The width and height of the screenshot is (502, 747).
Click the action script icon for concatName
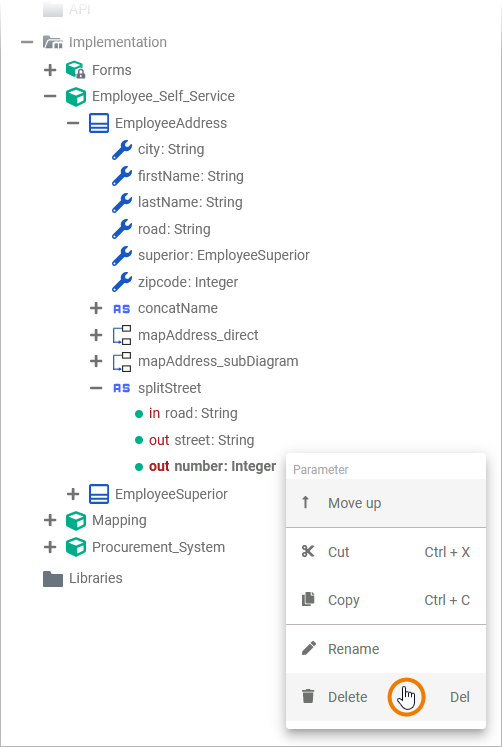(x=121, y=309)
